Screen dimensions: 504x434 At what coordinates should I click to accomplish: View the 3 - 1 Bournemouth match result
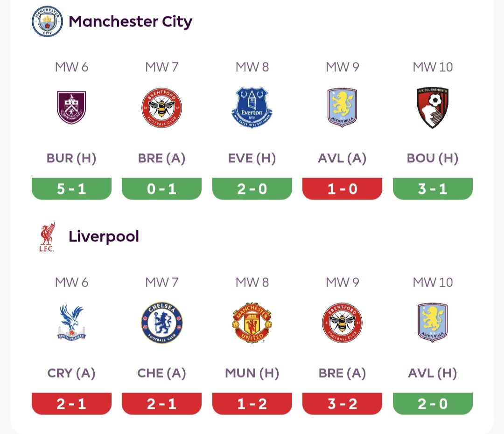point(433,189)
